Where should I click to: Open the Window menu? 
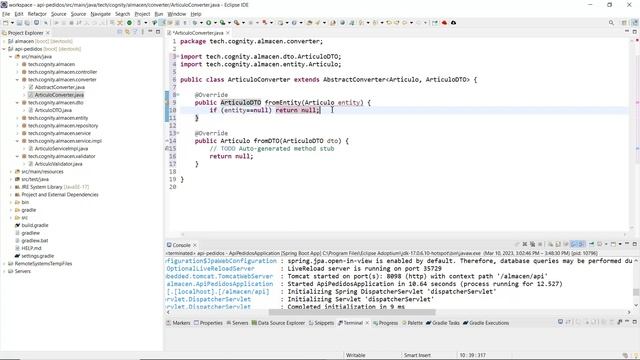176,14
